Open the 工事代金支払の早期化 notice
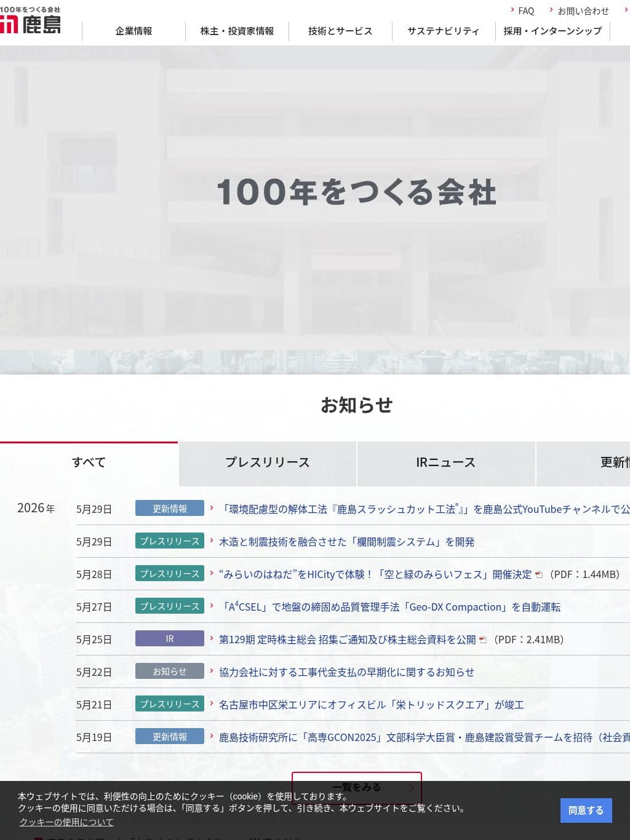Screen dimensions: 630x840 (347, 672)
